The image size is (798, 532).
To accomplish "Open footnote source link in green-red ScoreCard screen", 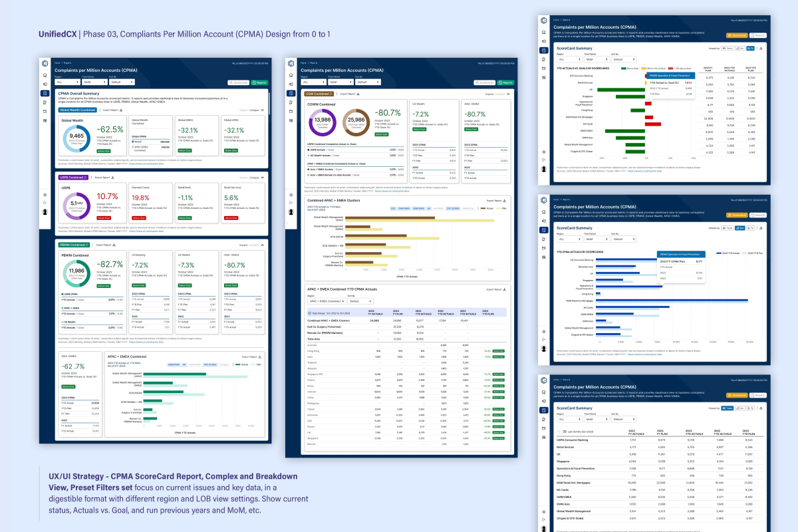I will tap(645, 171).
